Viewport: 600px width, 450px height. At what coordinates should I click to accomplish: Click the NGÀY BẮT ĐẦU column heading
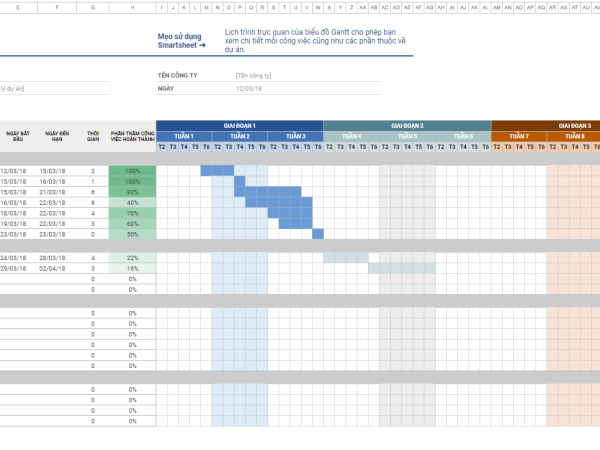tap(18, 136)
